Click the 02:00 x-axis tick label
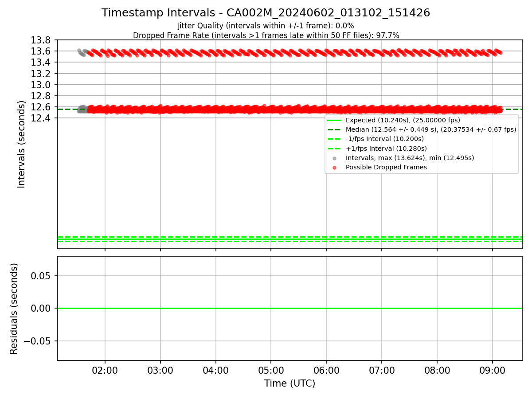Image resolution: width=532 pixels, height=399 pixels. tap(105, 371)
